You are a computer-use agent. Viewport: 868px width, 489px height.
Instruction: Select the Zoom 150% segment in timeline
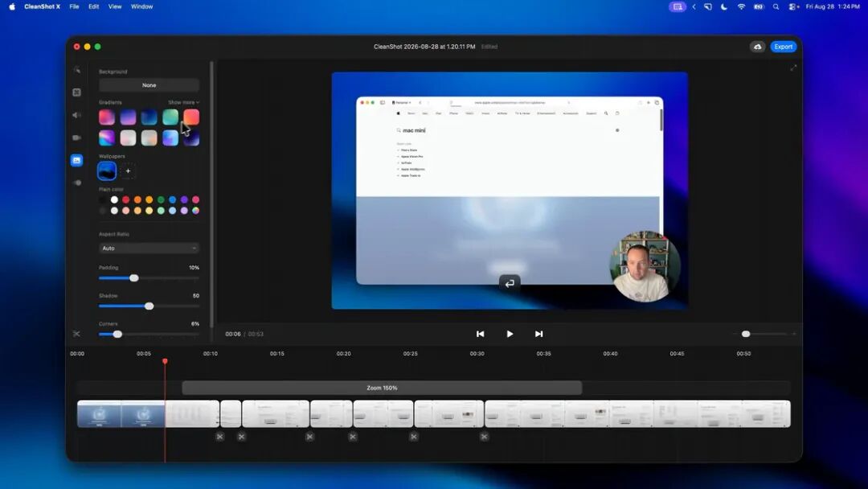tap(382, 388)
